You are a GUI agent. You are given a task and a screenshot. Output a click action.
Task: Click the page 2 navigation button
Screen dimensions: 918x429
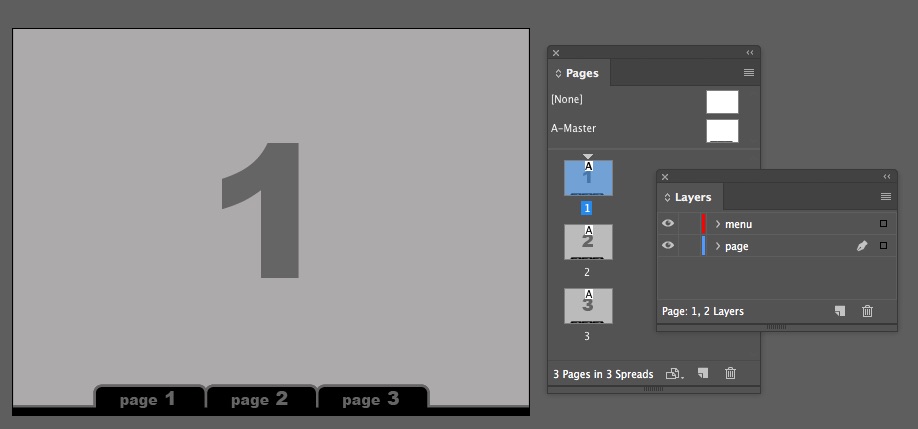pos(260,399)
